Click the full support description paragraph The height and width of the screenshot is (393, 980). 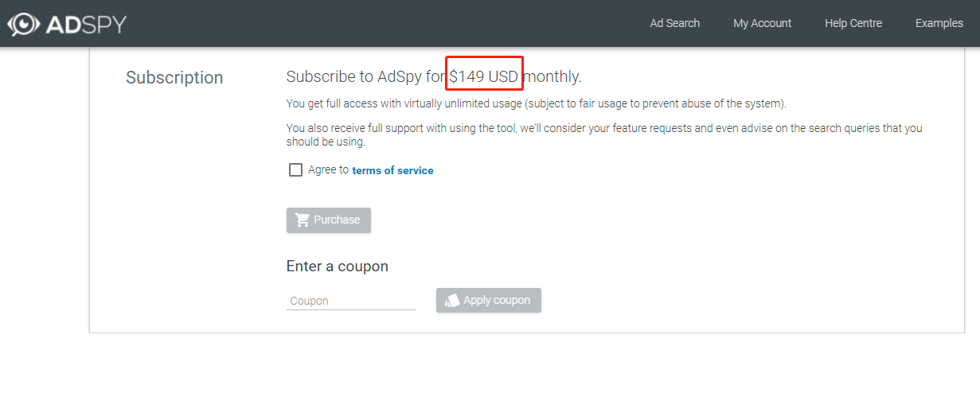point(603,134)
